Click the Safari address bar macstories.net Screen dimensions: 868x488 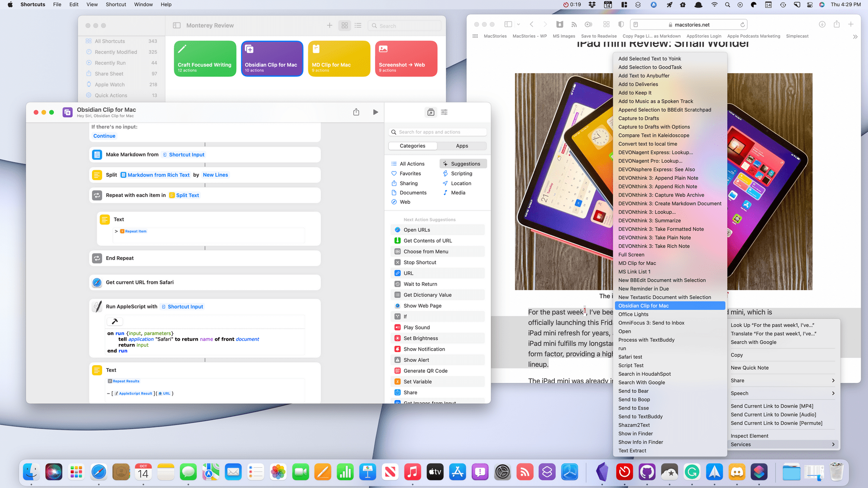pos(689,25)
